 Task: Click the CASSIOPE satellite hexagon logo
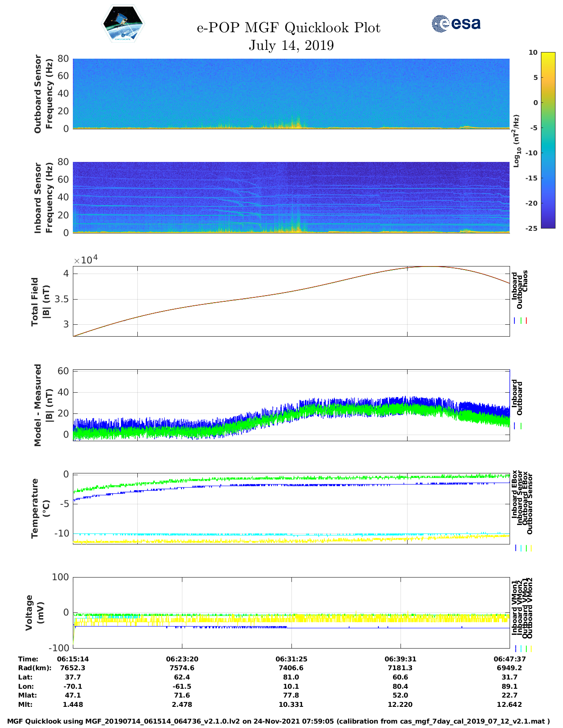click(123, 24)
